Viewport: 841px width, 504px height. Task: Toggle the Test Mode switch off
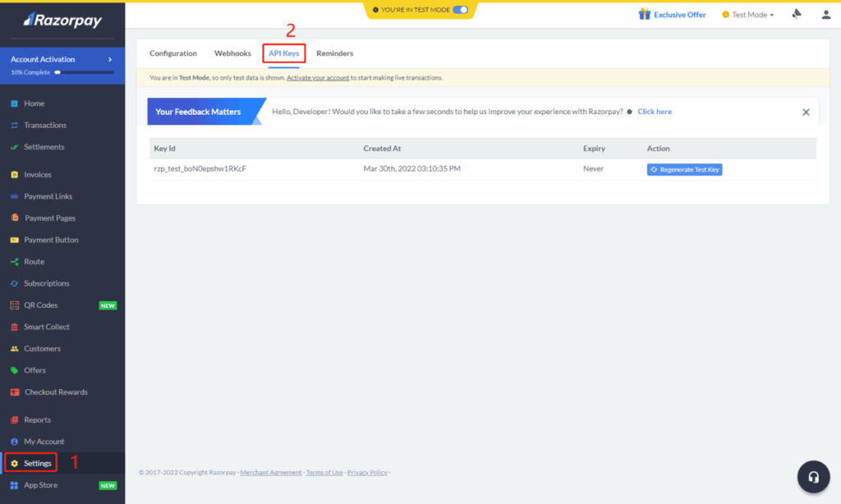461,10
